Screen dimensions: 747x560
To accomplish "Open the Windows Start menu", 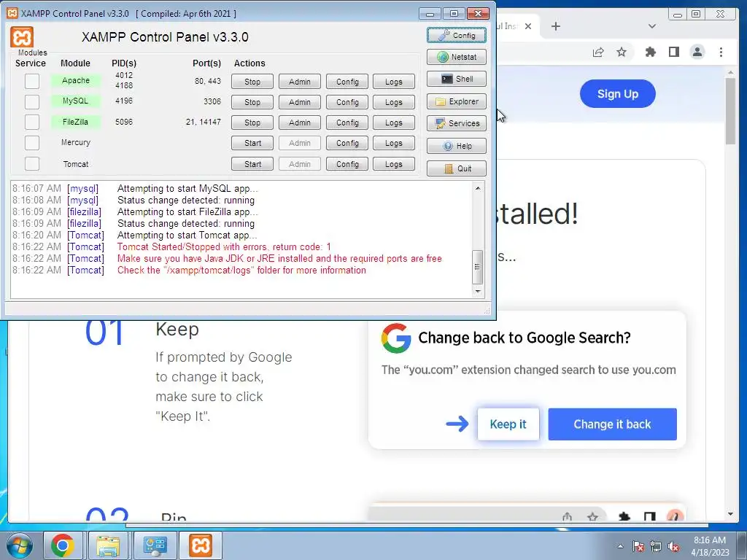I will (x=18, y=545).
